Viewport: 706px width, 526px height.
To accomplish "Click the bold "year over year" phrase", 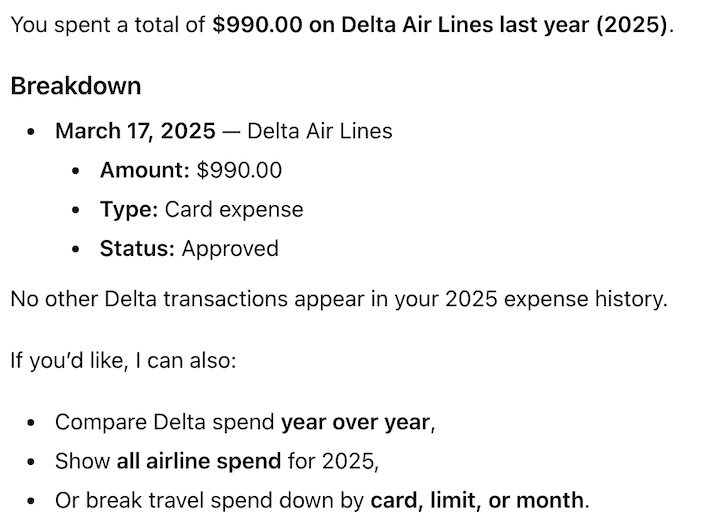I will (355, 422).
